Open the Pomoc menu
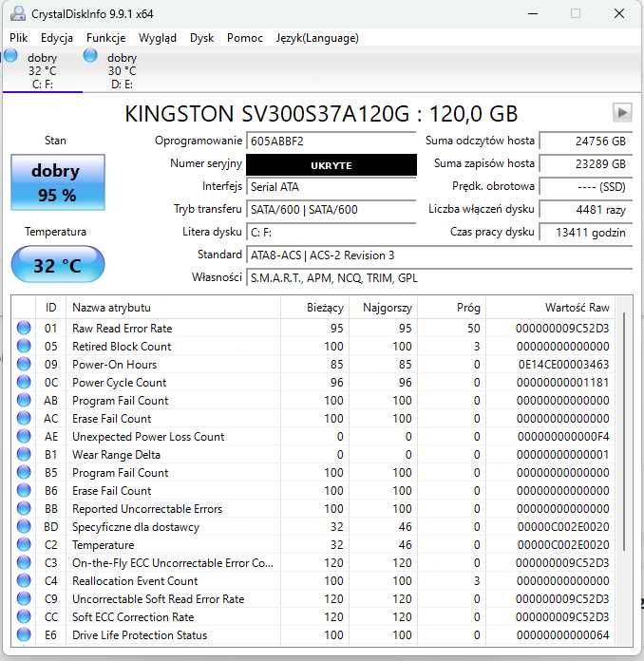 click(245, 38)
